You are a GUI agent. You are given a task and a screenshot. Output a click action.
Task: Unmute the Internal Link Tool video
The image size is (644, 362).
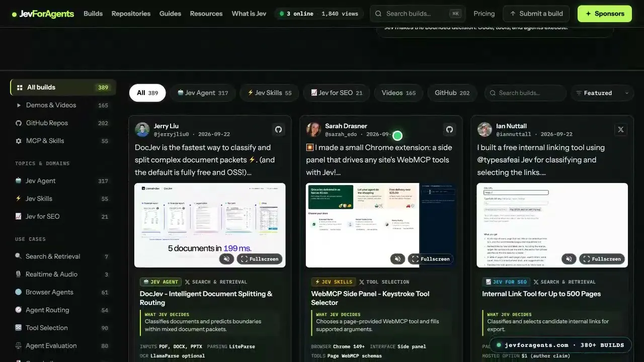coord(569,259)
